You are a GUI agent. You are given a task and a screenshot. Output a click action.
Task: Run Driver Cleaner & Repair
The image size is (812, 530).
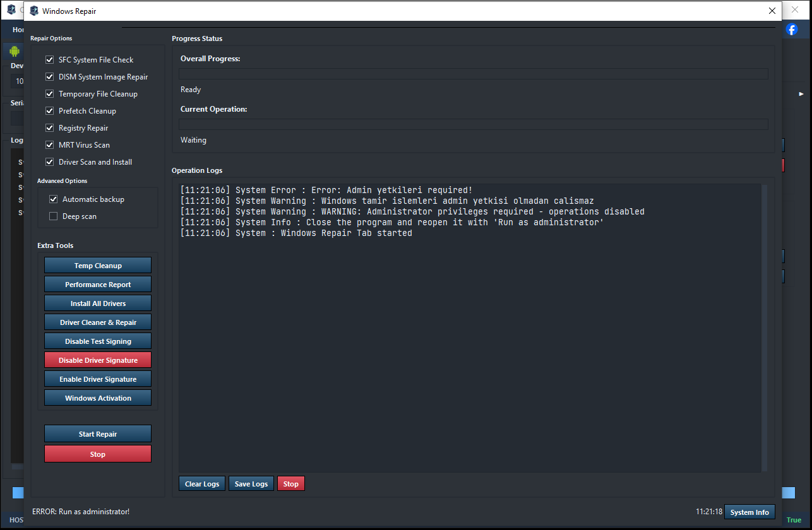tap(98, 322)
